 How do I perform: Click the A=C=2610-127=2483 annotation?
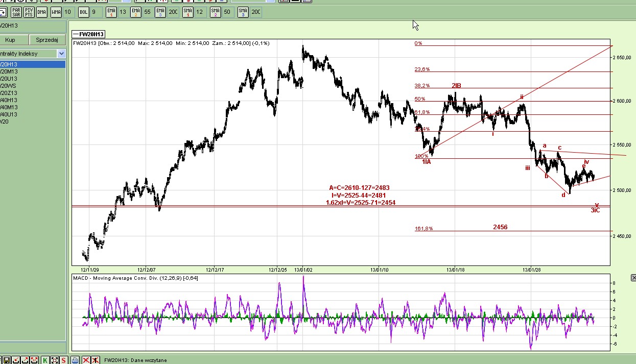click(x=360, y=188)
